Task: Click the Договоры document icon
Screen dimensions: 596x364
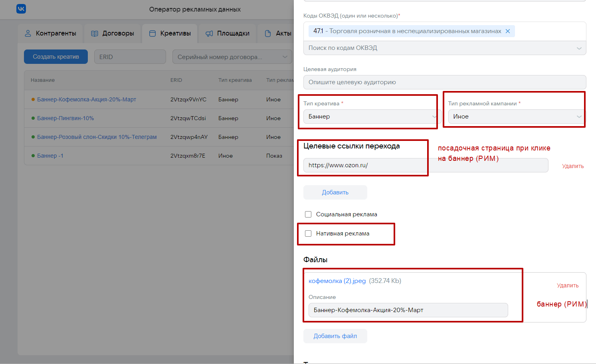Action: [95, 34]
